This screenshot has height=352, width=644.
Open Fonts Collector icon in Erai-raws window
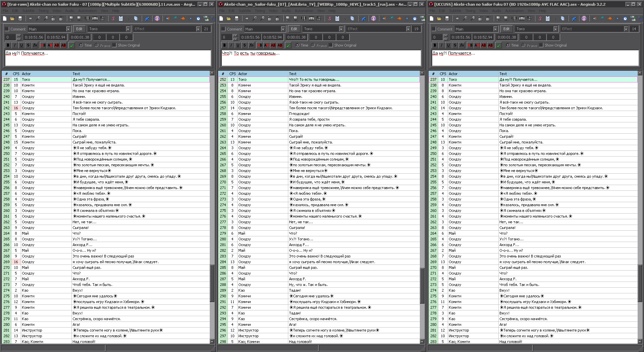point(136,18)
